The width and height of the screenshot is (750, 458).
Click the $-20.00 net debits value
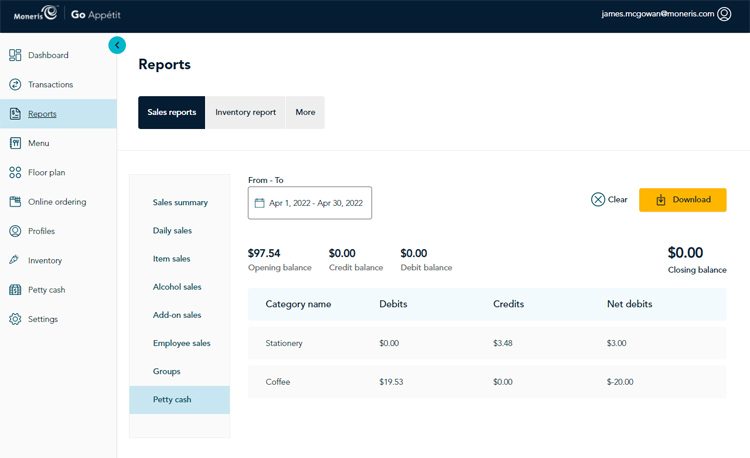tap(620, 382)
